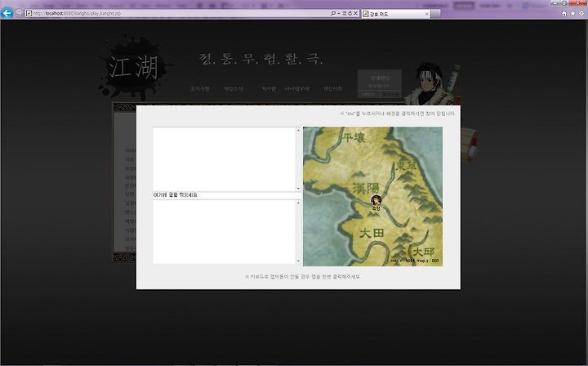Viewport: 588px width, 366px height.
Task: Click the keyboard movement hint below the map
Action: (x=303, y=277)
